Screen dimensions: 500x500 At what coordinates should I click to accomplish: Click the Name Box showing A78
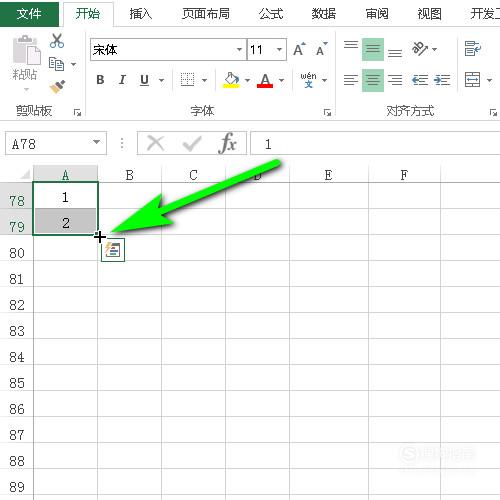[48, 143]
